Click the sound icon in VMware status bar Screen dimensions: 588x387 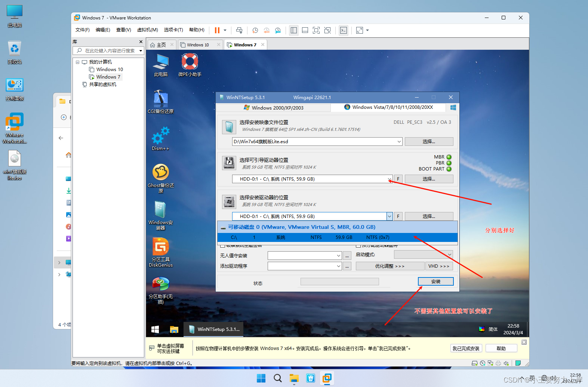coord(506,363)
